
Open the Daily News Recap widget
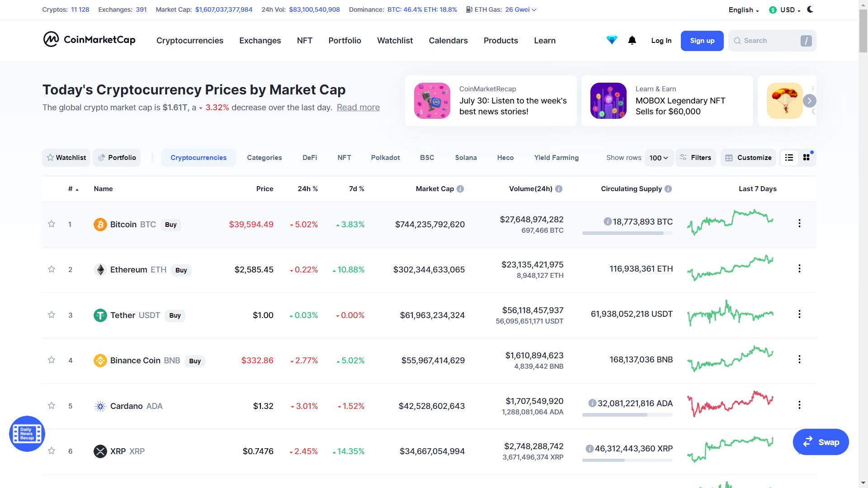(x=27, y=434)
